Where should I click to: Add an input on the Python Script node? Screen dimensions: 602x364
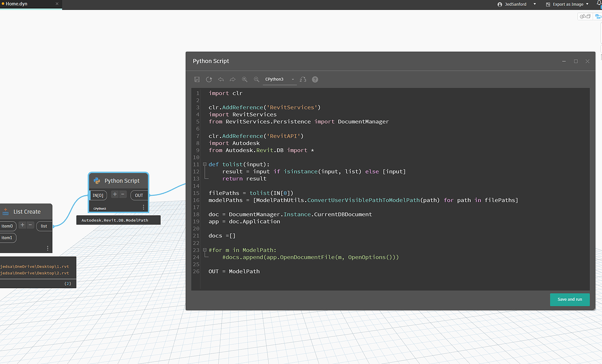click(115, 195)
